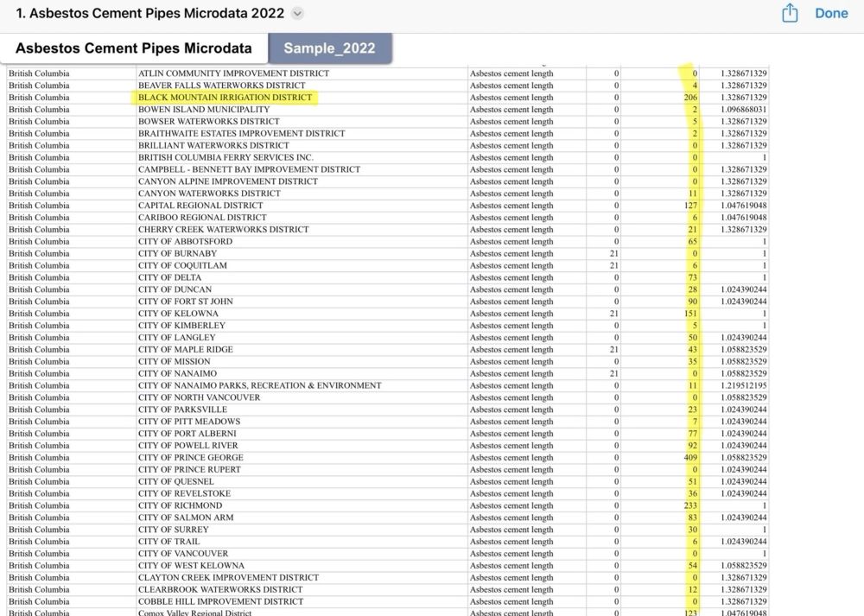Select CITY OF BURNABY cell
The image size is (864, 616).
pos(302,253)
